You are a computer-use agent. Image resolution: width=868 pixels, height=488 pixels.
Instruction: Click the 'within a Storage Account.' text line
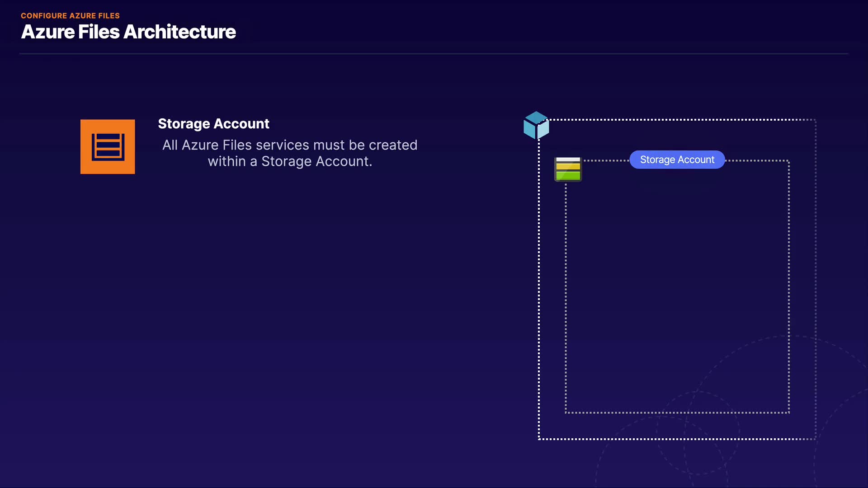tap(289, 161)
